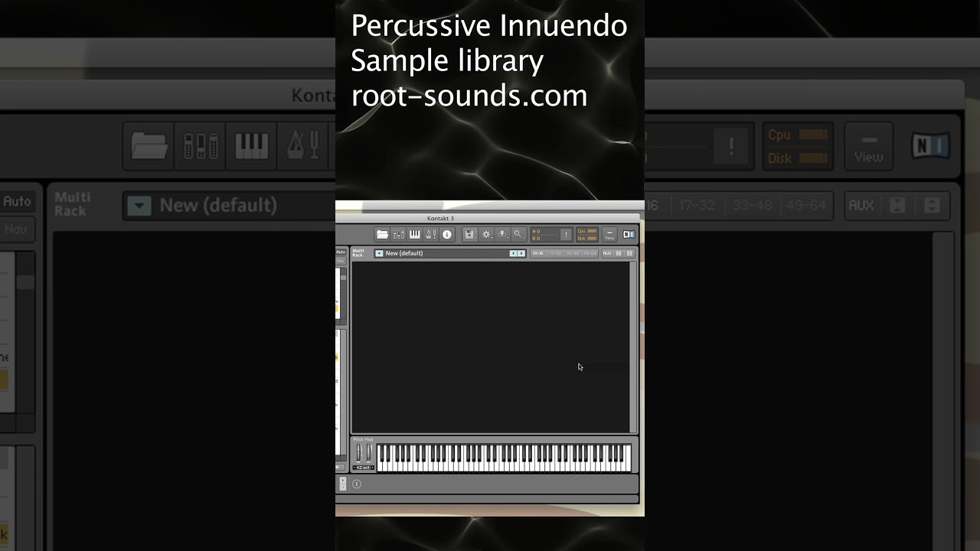Select the 01-16 rack page tab
This screenshot has width=980, height=551.
(538, 253)
